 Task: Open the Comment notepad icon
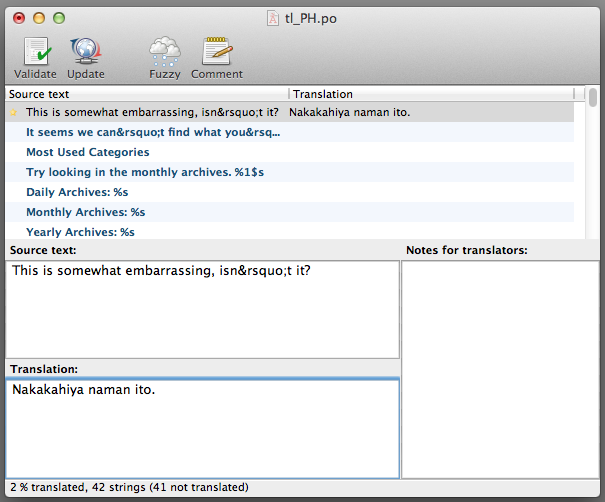pos(217,52)
